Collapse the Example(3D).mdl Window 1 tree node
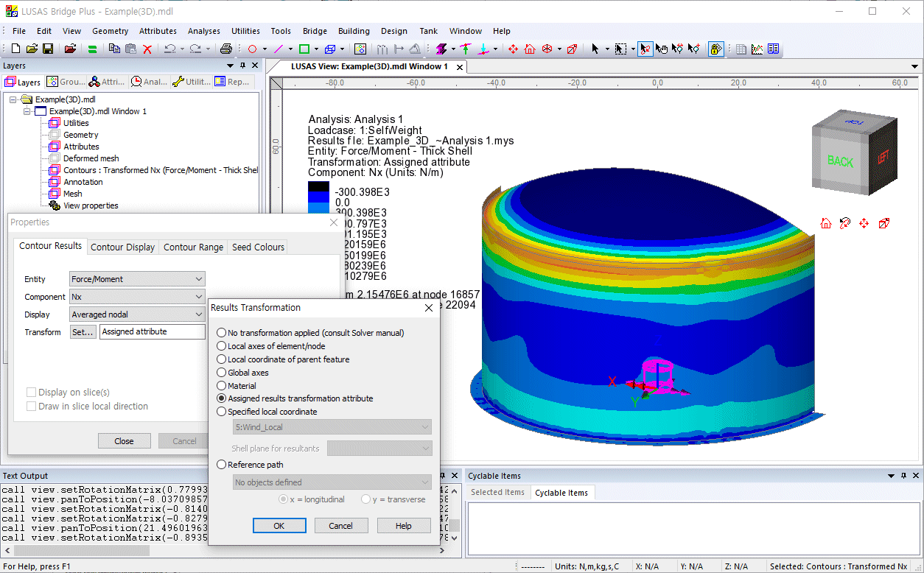This screenshot has width=924, height=573. click(x=28, y=111)
